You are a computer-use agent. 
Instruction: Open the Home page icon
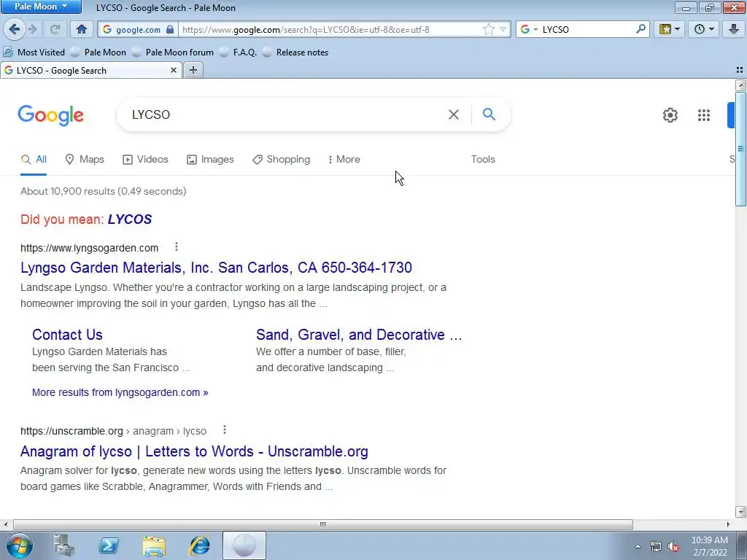coord(82,29)
